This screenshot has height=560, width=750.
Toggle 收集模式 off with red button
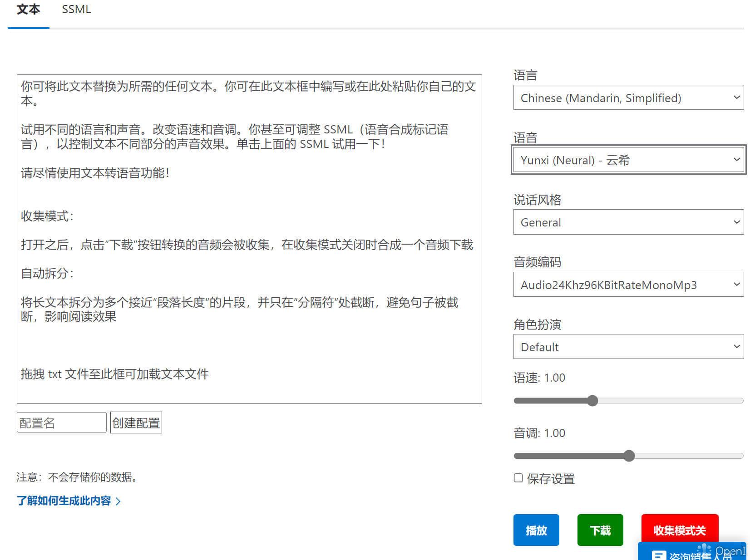[x=679, y=530]
